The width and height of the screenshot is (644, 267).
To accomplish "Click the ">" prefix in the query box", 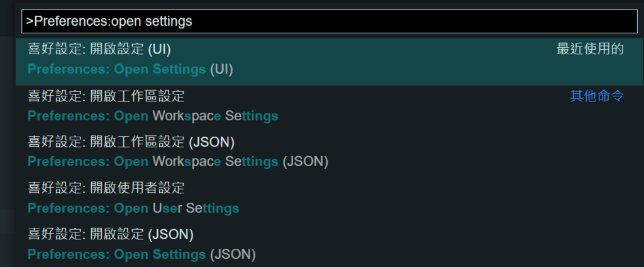I will (x=30, y=21).
